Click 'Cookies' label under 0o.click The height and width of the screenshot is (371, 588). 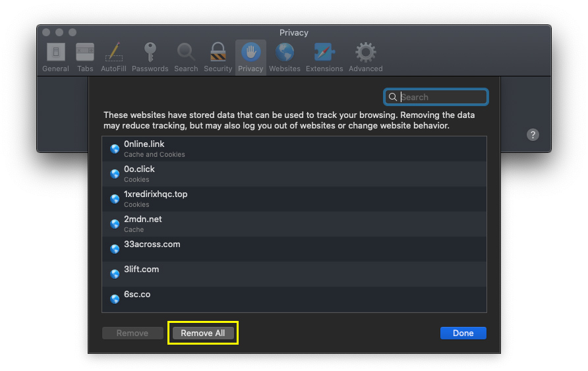click(x=136, y=179)
